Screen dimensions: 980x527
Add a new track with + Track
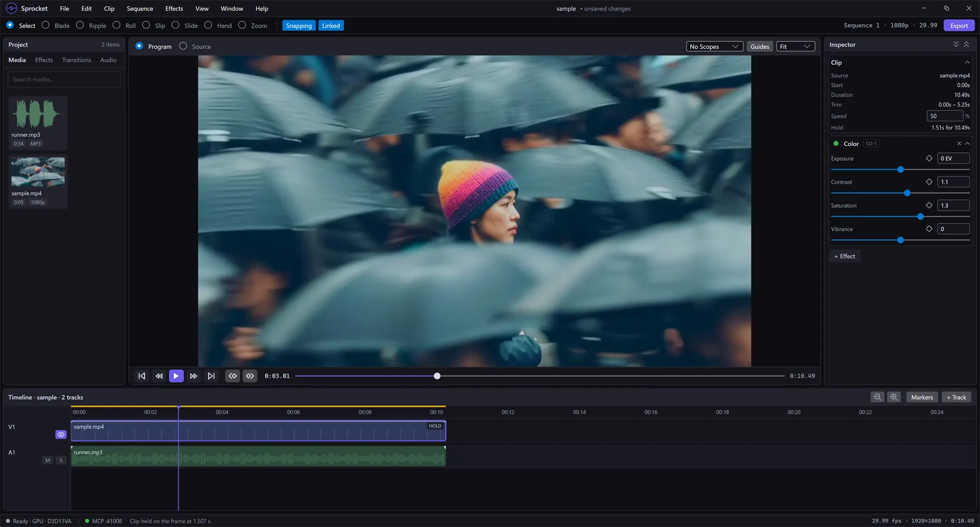[956, 397]
